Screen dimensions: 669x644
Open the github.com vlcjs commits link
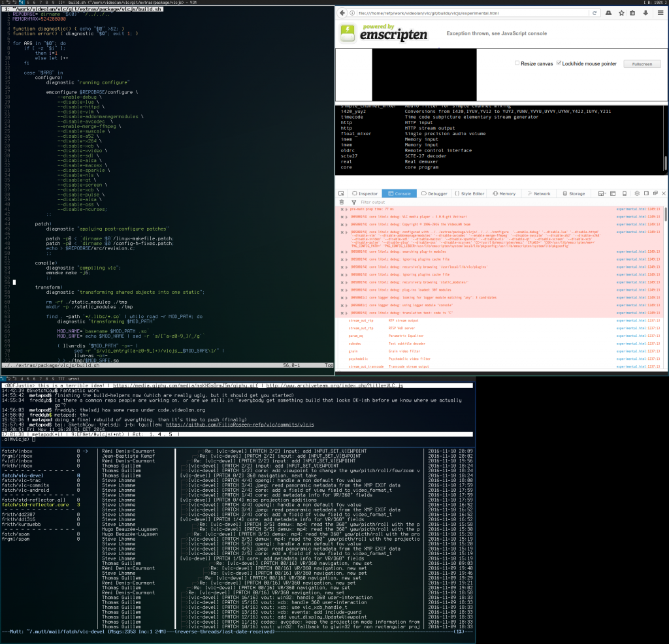coord(240,425)
